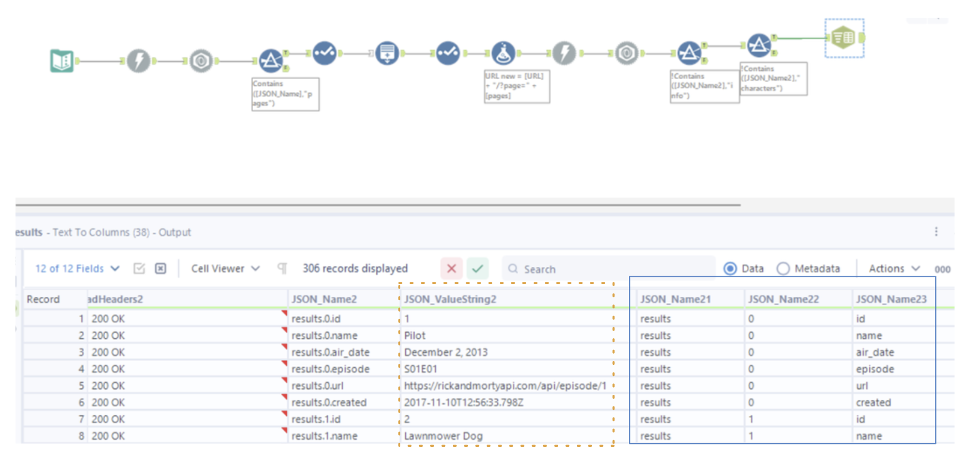
Task: Click the "results.0.episode" cell
Action: [343, 369]
